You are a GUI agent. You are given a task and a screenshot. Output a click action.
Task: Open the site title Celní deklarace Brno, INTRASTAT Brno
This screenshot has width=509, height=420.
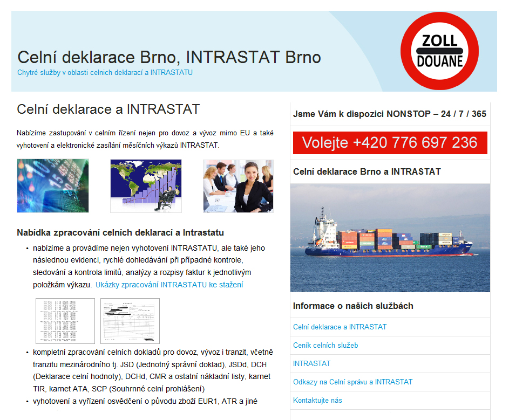pyautogui.click(x=169, y=57)
